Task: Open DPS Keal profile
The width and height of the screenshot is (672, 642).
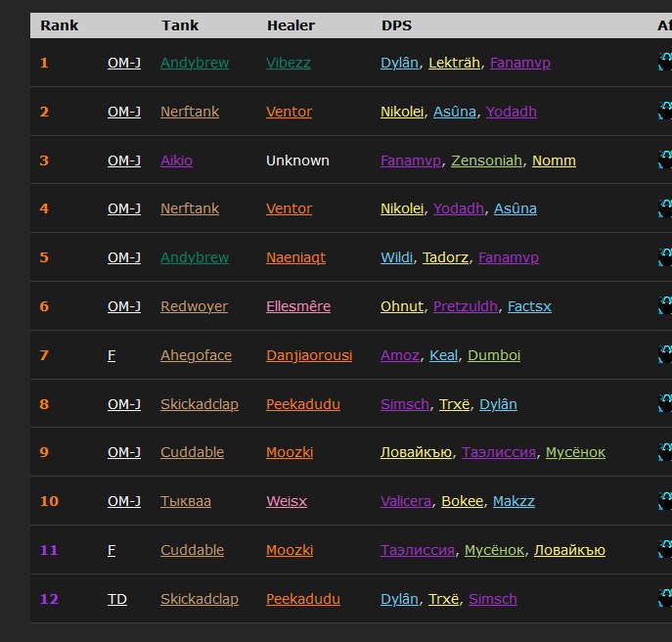Action: pyautogui.click(x=443, y=355)
